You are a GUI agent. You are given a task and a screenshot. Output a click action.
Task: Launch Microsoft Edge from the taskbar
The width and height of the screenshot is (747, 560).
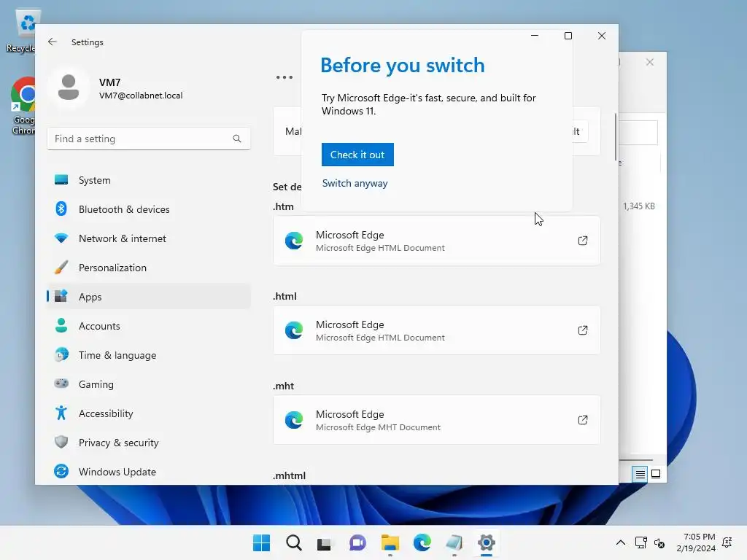point(422,542)
